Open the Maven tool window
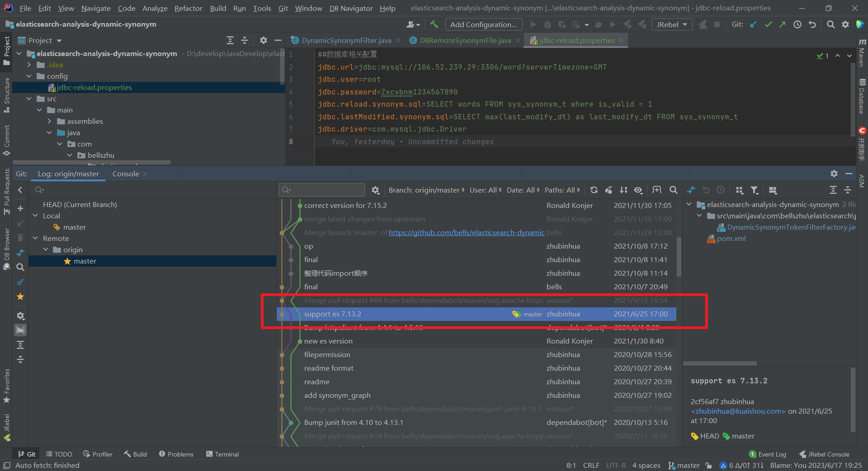 (x=862, y=53)
